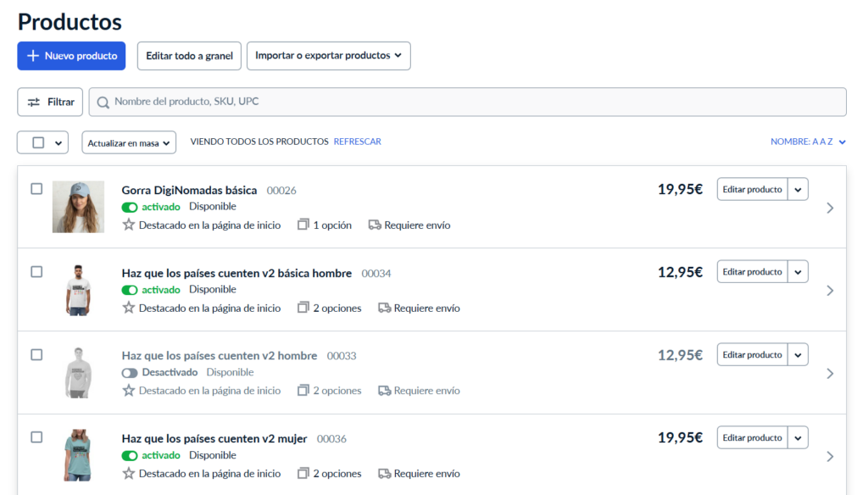The width and height of the screenshot is (868, 495).
Task: Select checkbox for v2 básica hombre product
Action: pos(36,272)
